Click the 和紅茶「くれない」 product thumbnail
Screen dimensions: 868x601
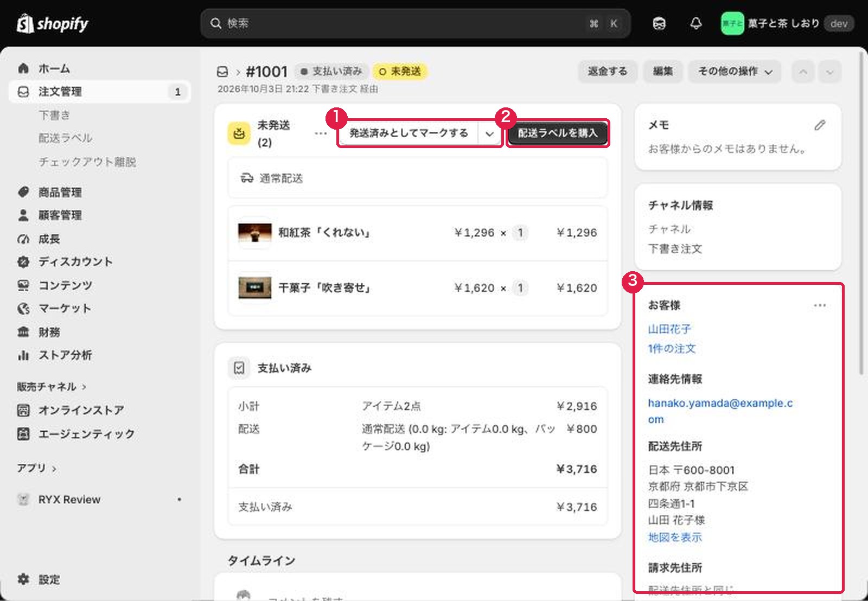(x=254, y=233)
